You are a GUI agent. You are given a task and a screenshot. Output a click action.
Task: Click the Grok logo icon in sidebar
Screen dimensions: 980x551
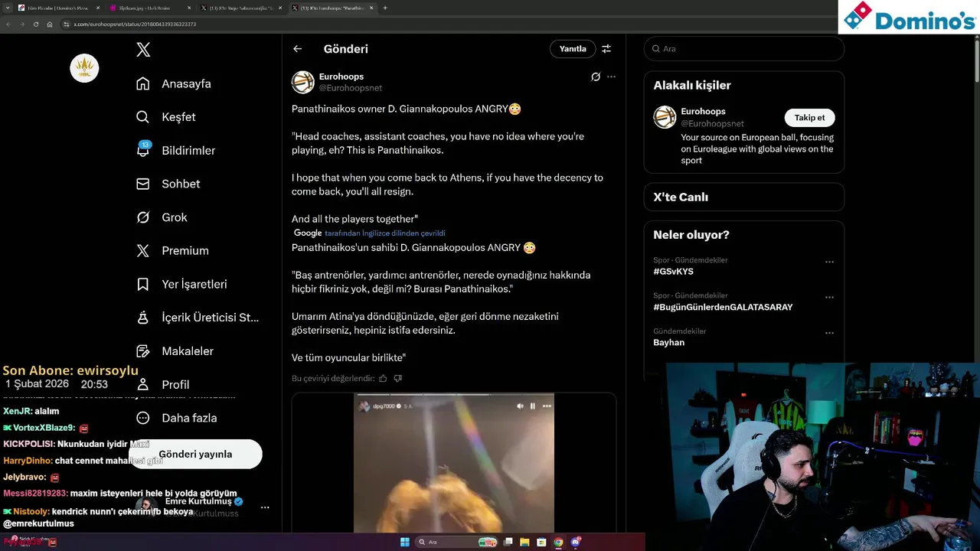(x=143, y=217)
